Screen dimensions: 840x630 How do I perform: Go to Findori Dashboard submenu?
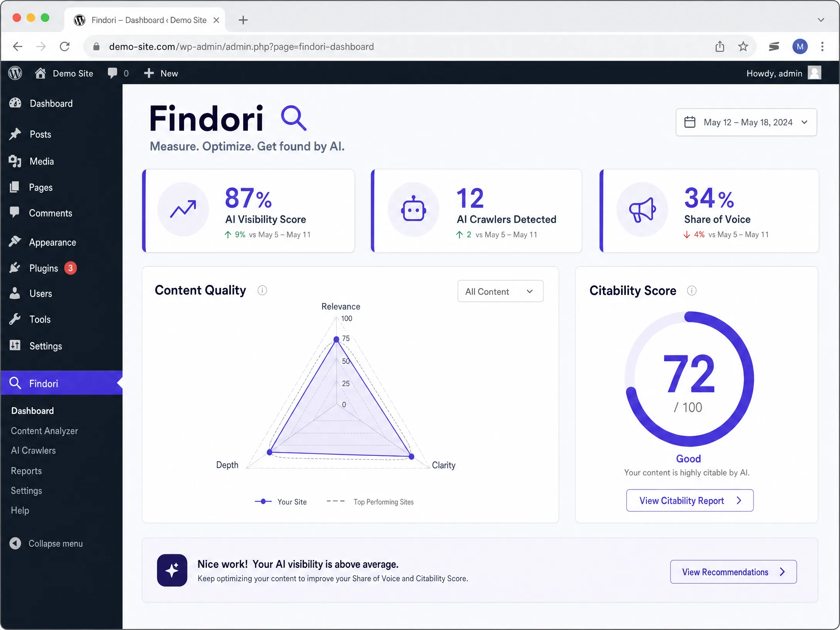[32, 411]
